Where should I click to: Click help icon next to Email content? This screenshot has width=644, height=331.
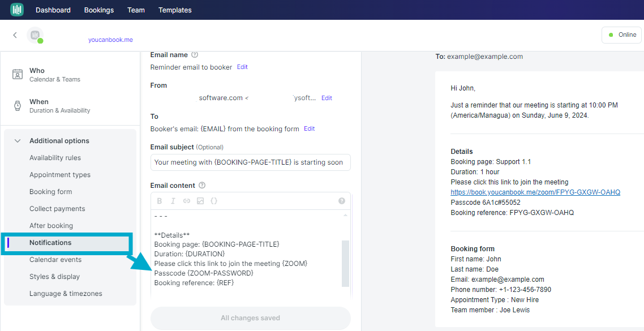coord(202,186)
